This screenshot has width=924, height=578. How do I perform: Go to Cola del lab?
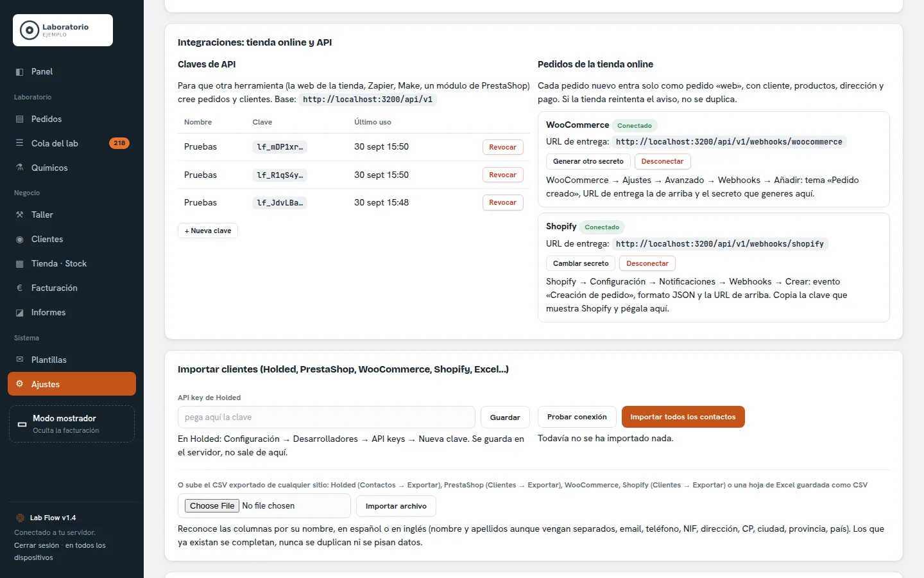[x=72, y=143]
